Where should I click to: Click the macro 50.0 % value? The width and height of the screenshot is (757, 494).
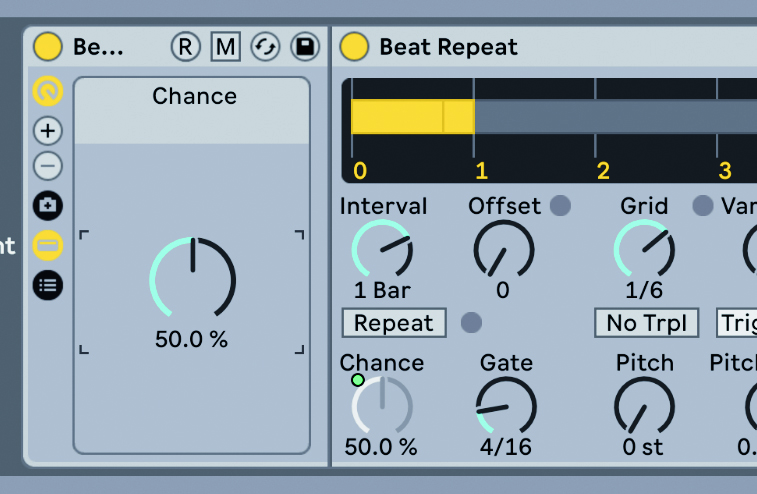click(191, 339)
